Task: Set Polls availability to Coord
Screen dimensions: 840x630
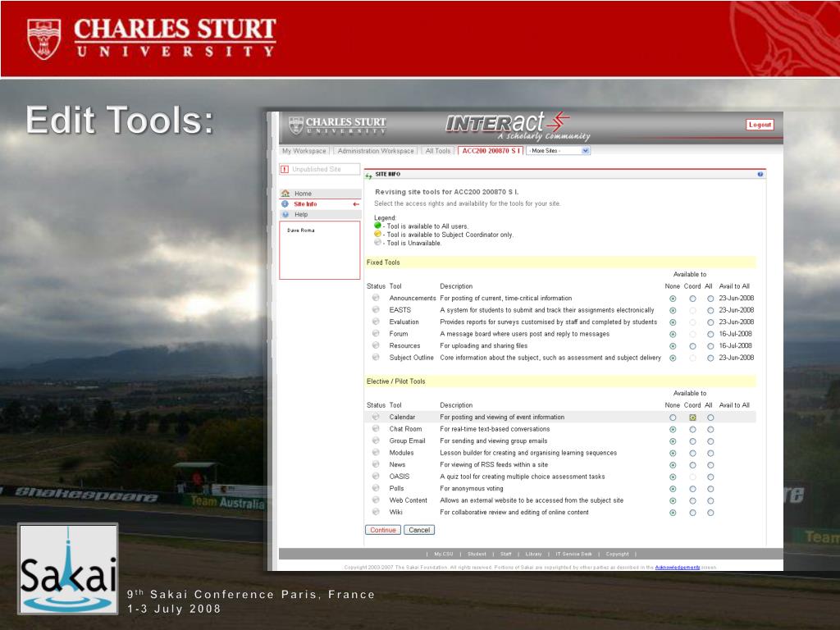Action: point(692,489)
